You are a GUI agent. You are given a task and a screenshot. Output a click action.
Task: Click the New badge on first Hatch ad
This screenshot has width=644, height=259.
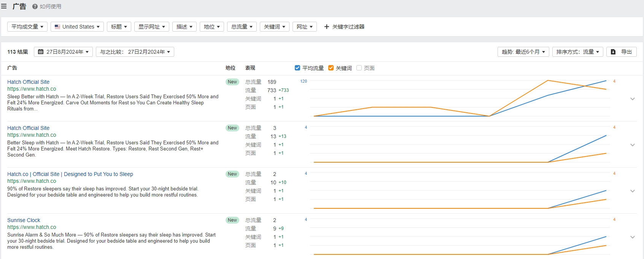(x=232, y=82)
